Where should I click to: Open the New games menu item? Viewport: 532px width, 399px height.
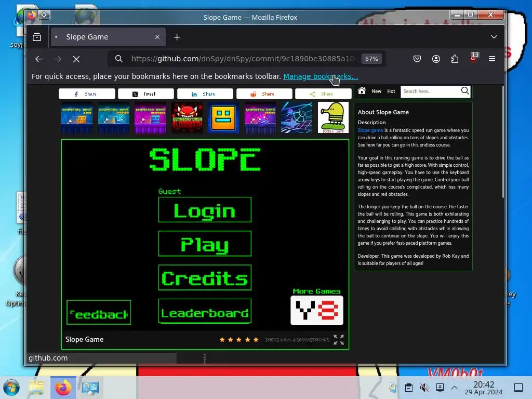(376, 91)
